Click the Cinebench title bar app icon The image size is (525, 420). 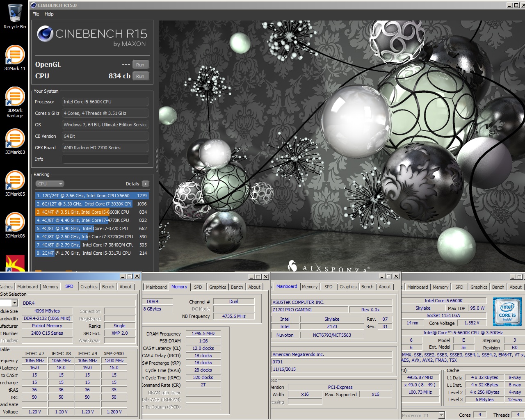(x=34, y=5)
